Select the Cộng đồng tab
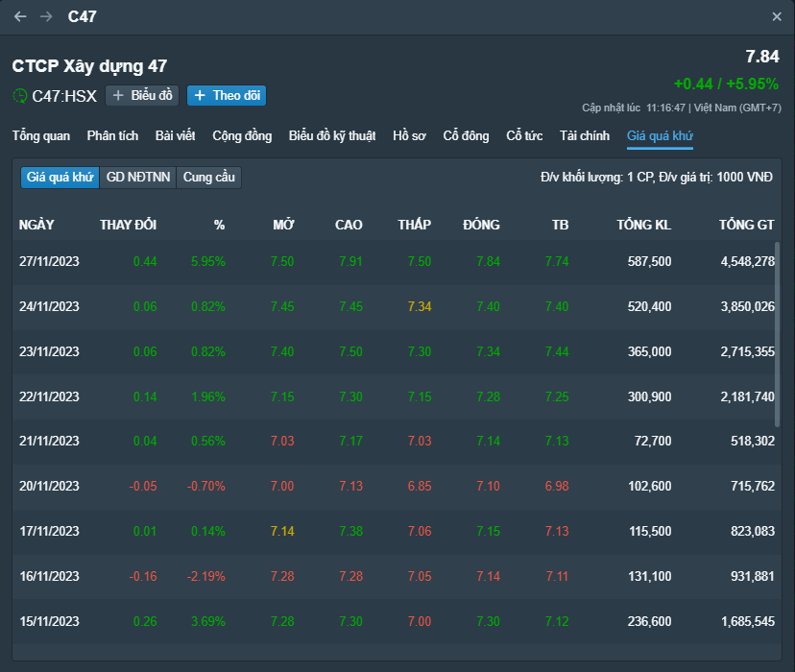The image size is (795, 672). click(x=242, y=136)
